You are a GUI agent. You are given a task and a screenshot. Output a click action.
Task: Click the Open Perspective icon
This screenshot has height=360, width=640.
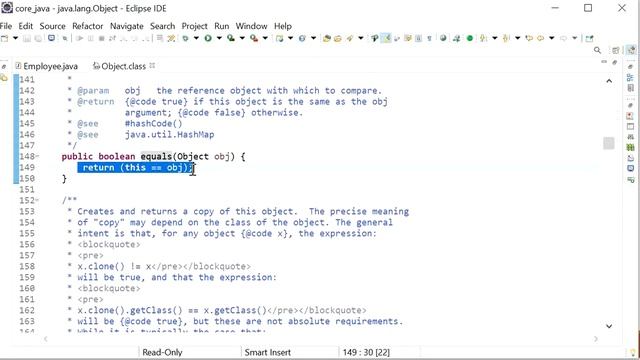pos(616,50)
